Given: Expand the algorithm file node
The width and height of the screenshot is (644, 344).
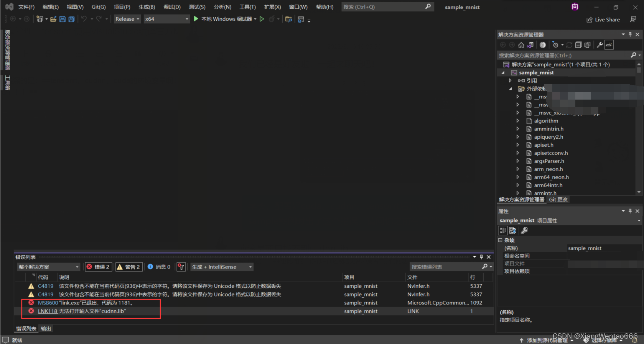Looking at the screenshot, I should 517,121.
